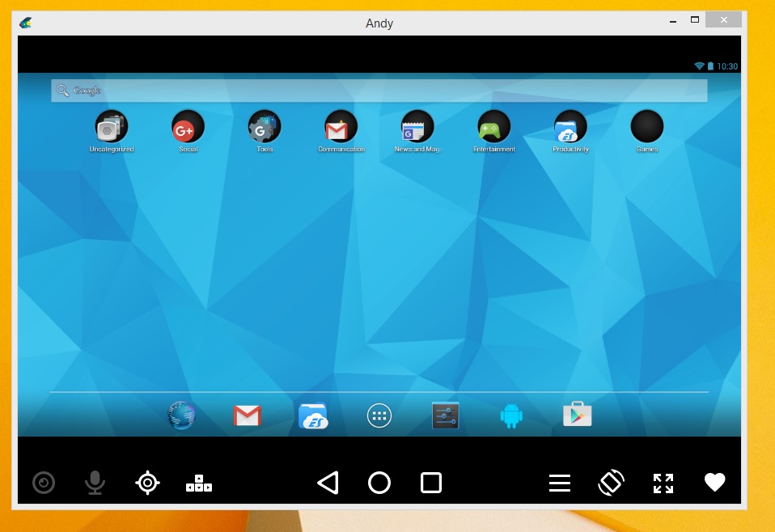The image size is (775, 532).
Task: Open ES File Explorer in the dock
Action: click(x=313, y=416)
